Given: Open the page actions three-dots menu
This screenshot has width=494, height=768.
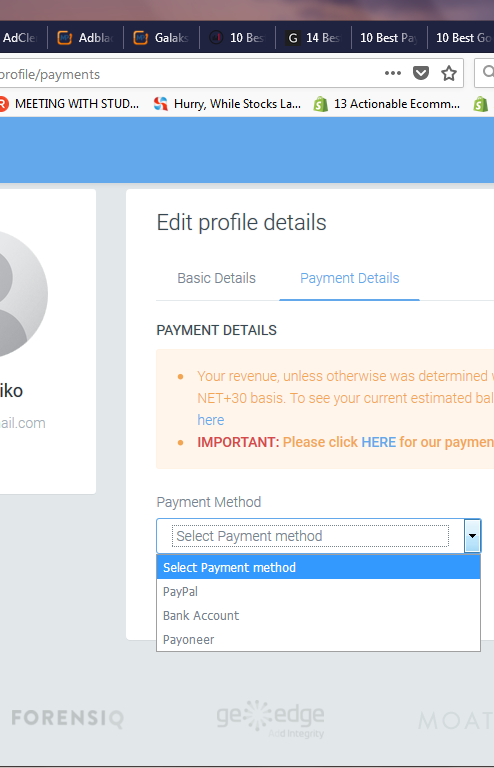Looking at the screenshot, I should coord(393,73).
